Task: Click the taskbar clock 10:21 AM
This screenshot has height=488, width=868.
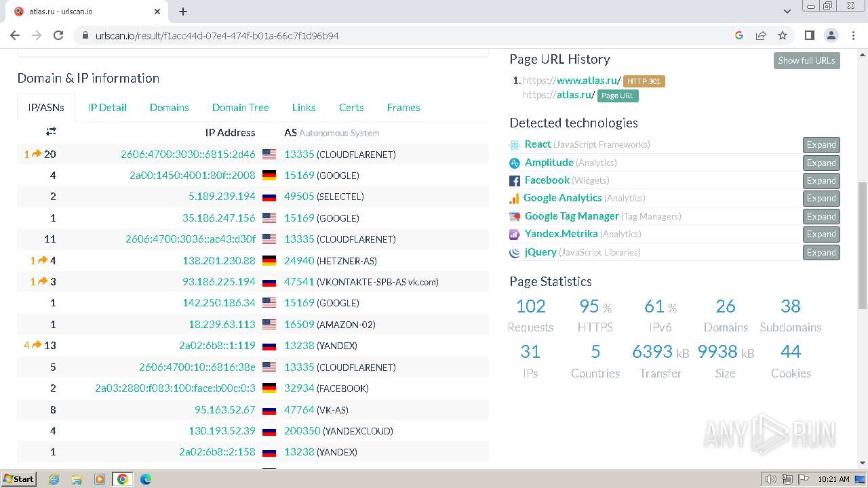Action: pos(833,479)
